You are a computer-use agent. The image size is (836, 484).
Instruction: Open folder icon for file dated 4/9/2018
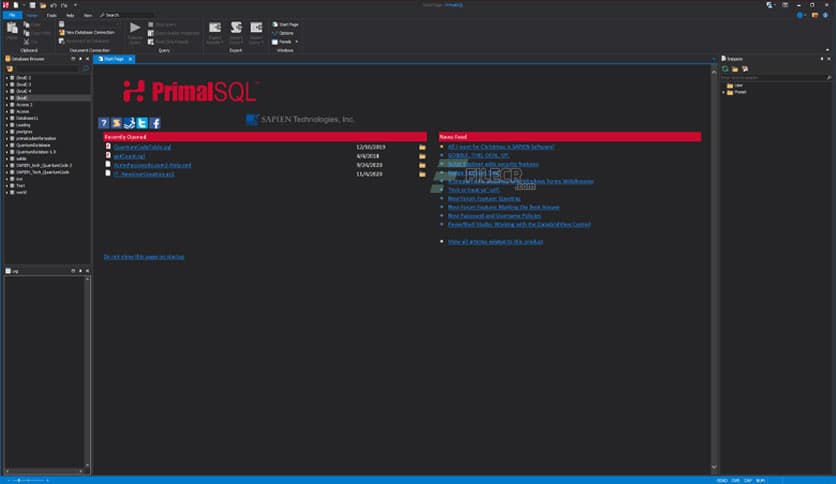click(x=422, y=156)
